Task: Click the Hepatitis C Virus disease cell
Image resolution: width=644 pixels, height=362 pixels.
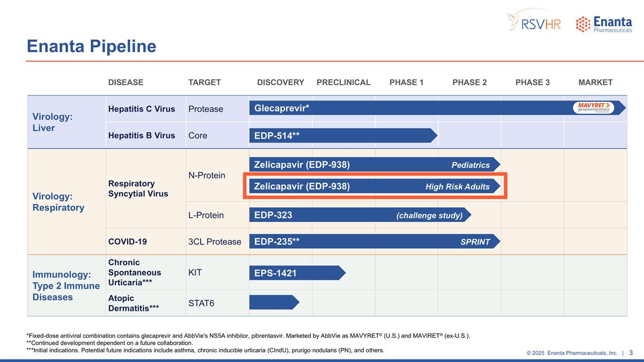Action: pyautogui.click(x=141, y=108)
